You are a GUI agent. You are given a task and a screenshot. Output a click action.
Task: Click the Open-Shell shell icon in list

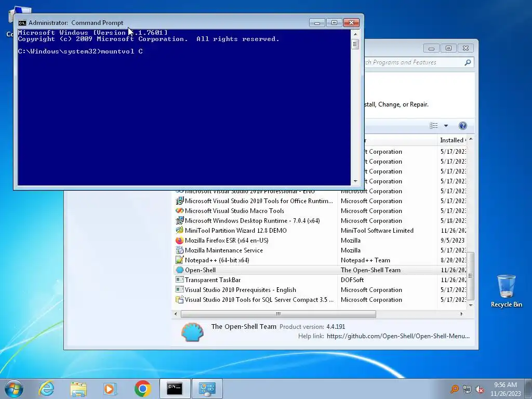[x=179, y=270]
